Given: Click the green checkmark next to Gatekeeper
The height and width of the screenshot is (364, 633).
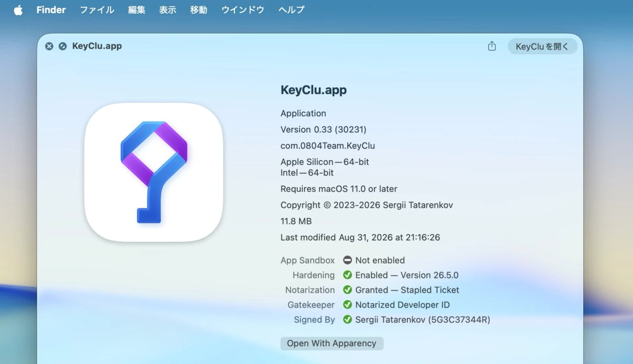Looking at the screenshot, I should click(348, 305).
